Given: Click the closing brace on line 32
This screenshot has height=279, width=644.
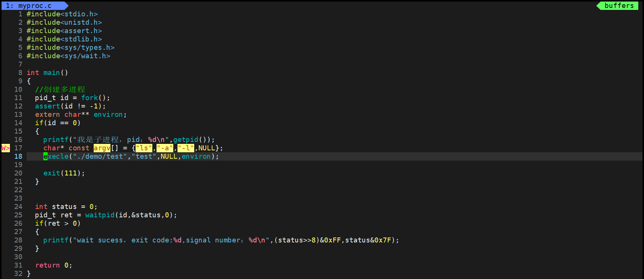Looking at the screenshot, I should click(29, 274).
